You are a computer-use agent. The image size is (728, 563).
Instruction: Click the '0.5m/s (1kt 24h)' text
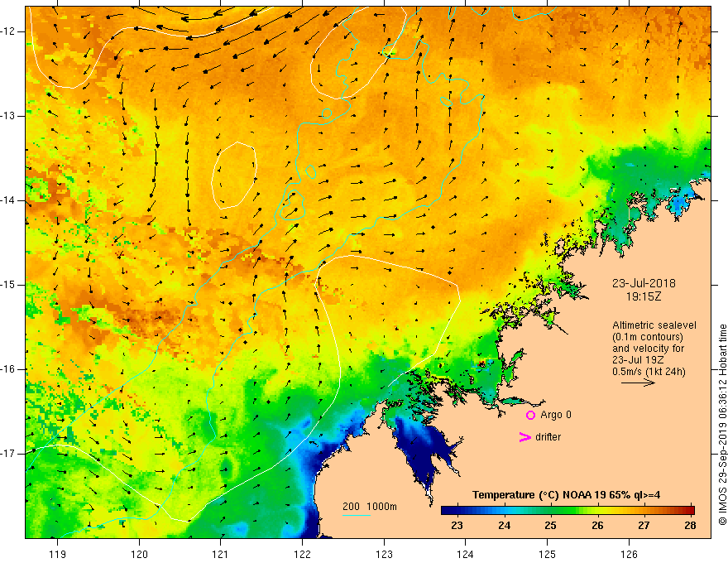pyautogui.click(x=649, y=372)
